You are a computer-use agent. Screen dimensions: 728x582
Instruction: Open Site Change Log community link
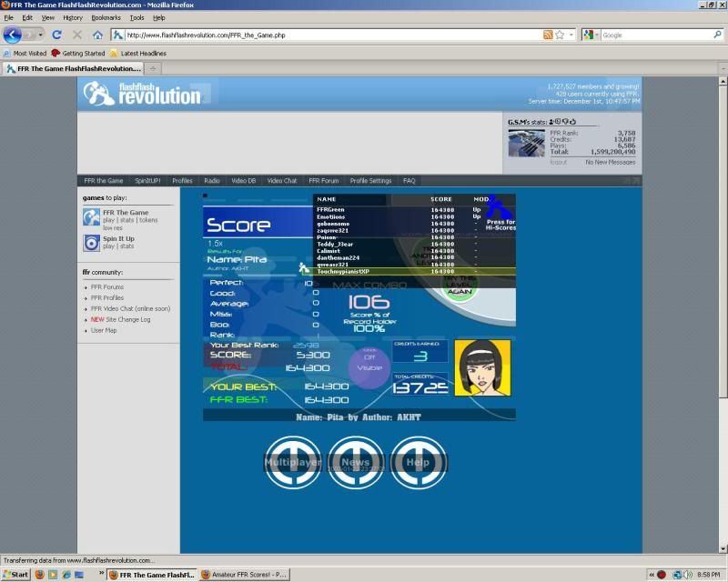click(x=120, y=319)
